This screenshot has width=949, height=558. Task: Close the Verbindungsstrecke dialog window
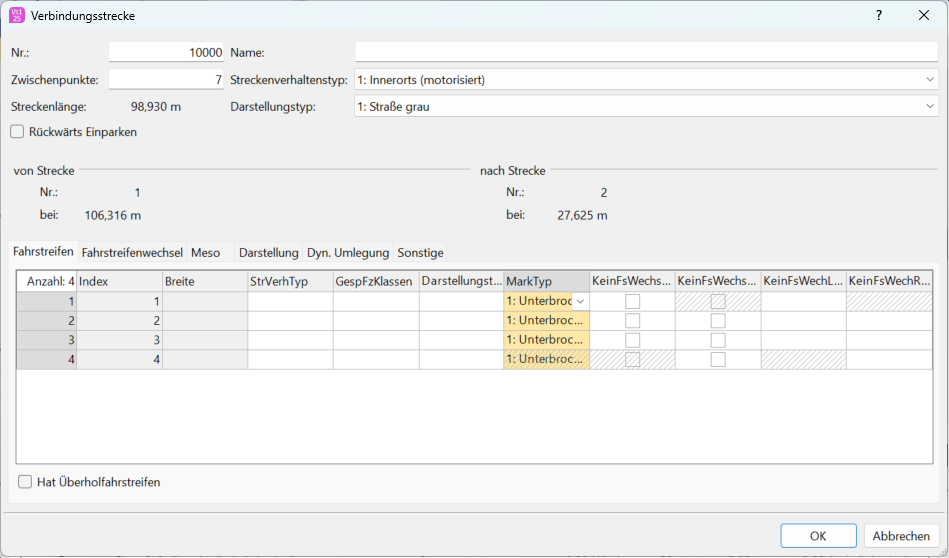[x=923, y=16]
